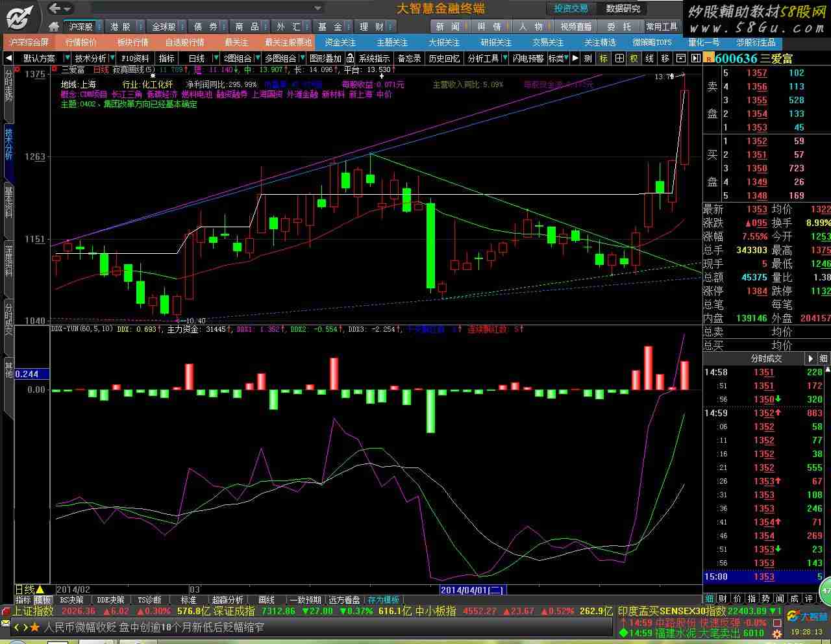Viewport: 831px width, 644px height.
Task: Expand the 分析工具 dropdown
Action: click(x=504, y=58)
